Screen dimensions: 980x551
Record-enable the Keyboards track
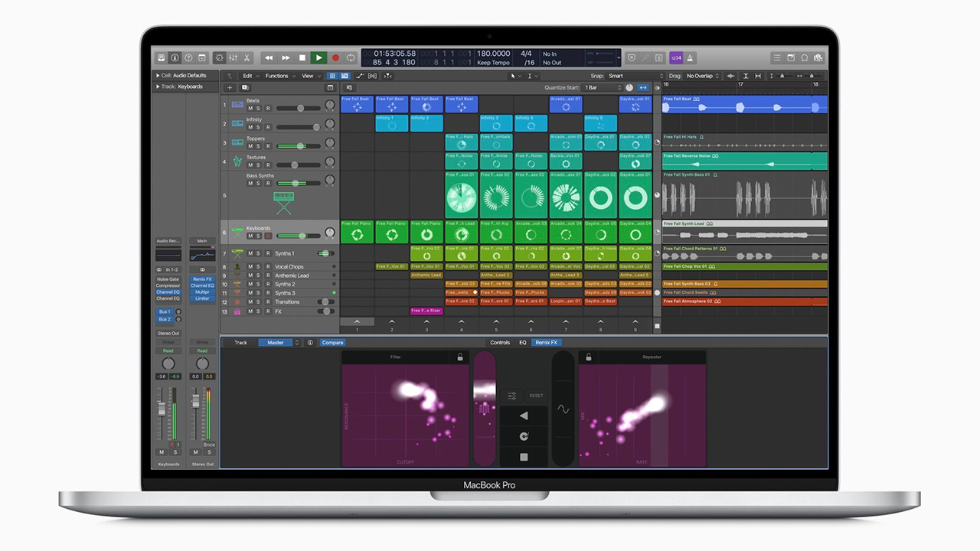pyautogui.click(x=268, y=236)
